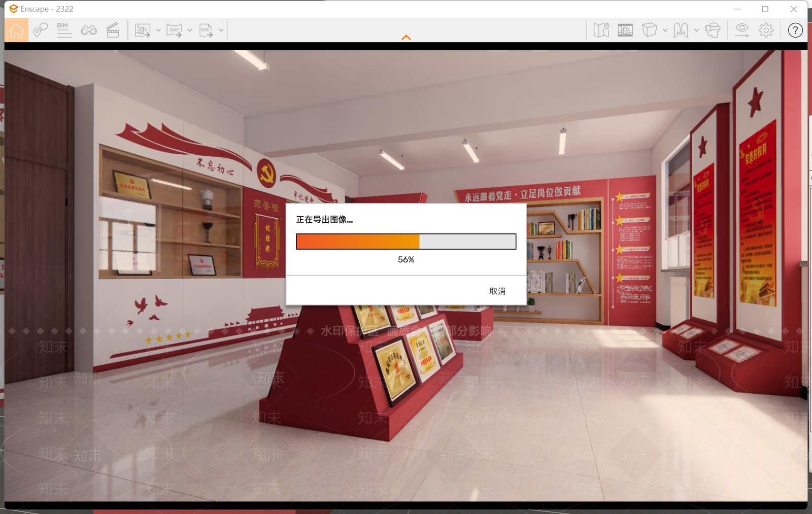Expand the 360° panorama dropdown arrow

(190, 30)
